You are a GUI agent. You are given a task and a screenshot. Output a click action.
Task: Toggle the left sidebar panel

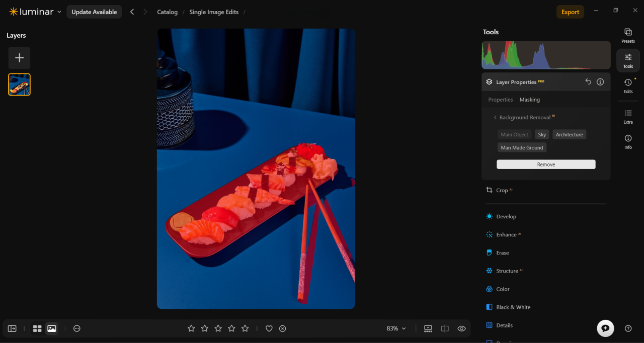coord(12,328)
